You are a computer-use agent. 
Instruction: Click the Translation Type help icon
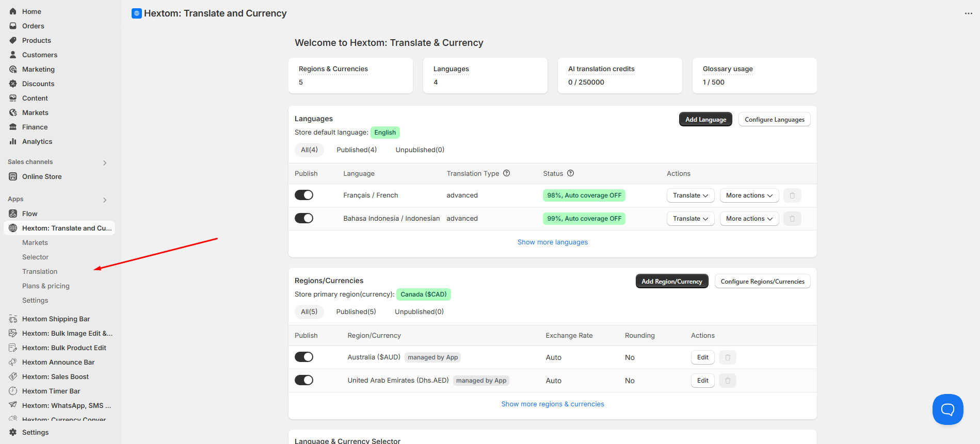[x=507, y=173]
